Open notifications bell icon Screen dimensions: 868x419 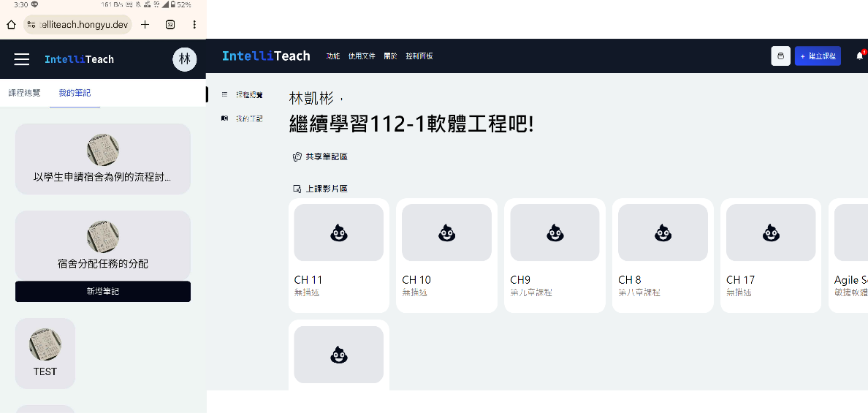860,56
